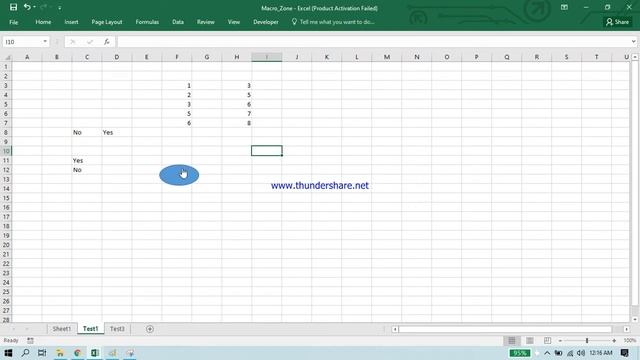This screenshot has height=360, width=640.
Task: Click cell F3 containing 1
Action: (x=177, y=85)
